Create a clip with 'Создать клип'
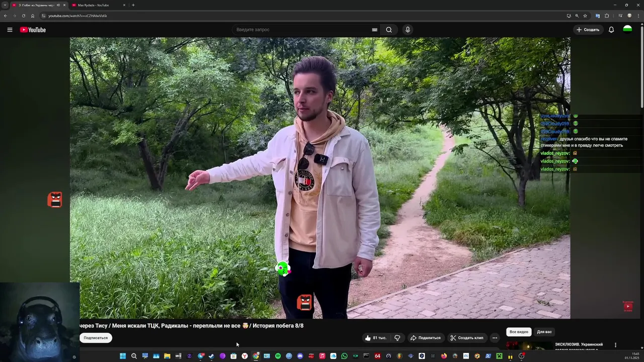The height and width of the screenshot is (362, 644). coord(466,338)
